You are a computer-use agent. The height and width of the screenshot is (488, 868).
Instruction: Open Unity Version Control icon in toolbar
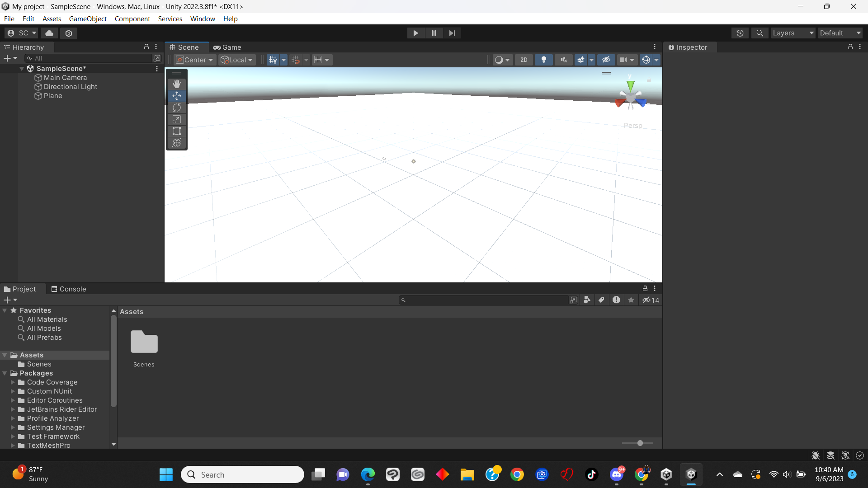click(69, 33)
